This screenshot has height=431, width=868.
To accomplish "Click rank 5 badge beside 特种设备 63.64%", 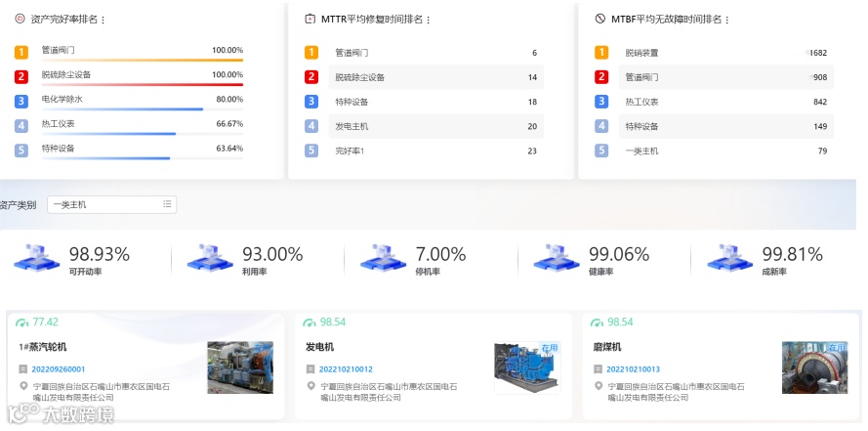I will coord(21,151).
